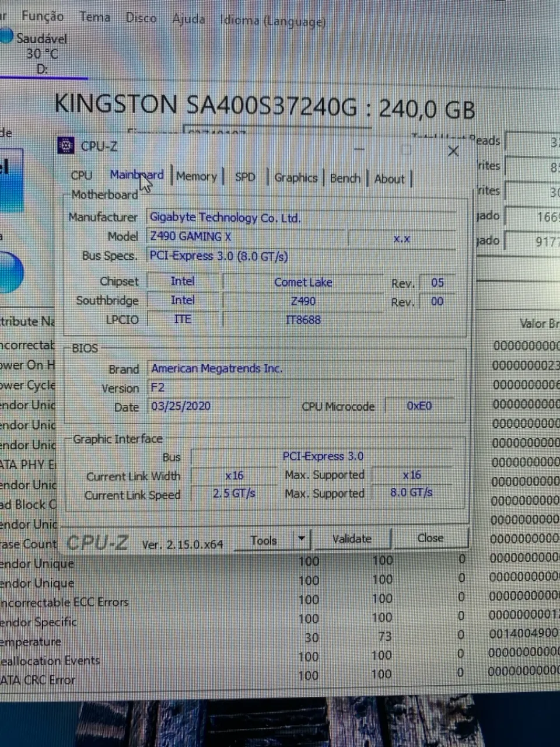560x747 pixels.
Task: Click the blue health status orb in CrystalDiskInfo
Action: [12, 273]
